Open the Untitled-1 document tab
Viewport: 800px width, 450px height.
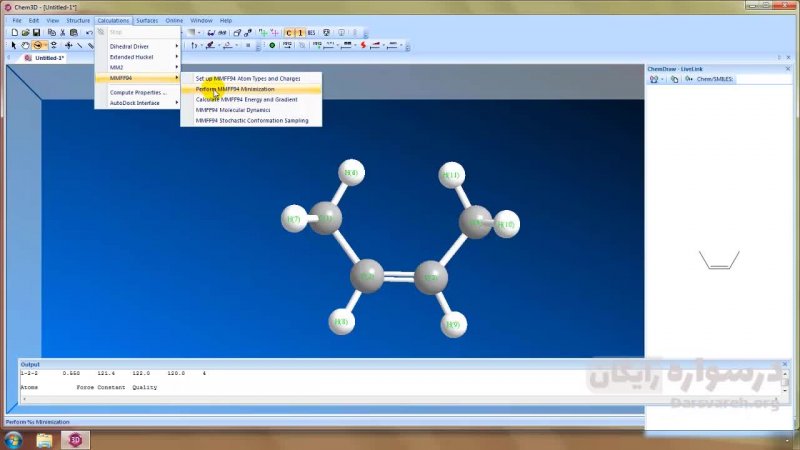pyautogui.click(x=49, y=58)
